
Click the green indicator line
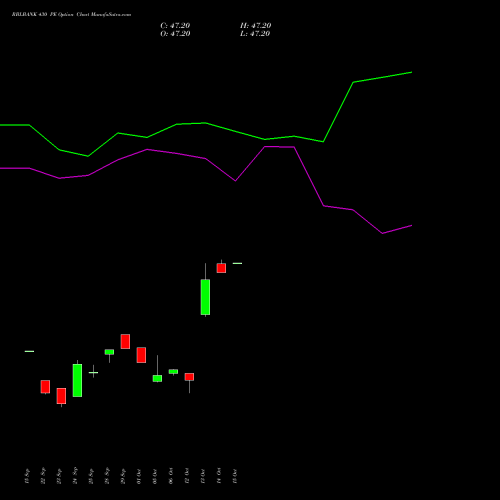[206, 123]
